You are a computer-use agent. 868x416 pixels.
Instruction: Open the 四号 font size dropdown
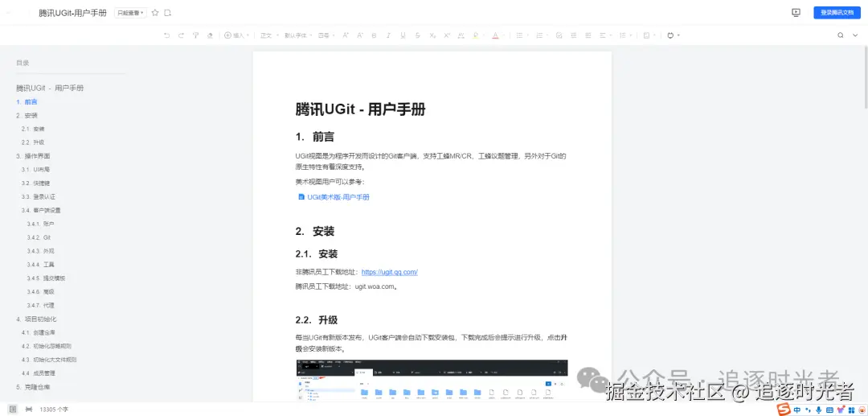(x=326, y=35)
